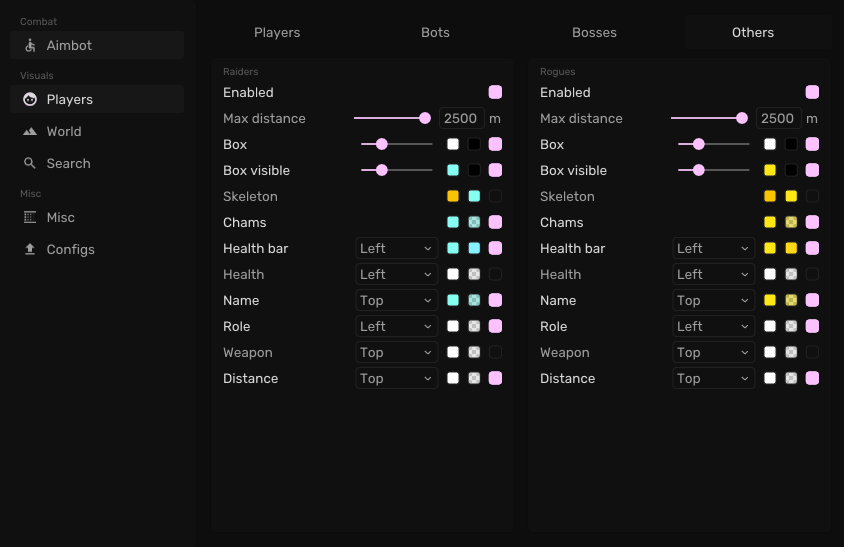Click the Search magnifier icon

click(30, 164)
